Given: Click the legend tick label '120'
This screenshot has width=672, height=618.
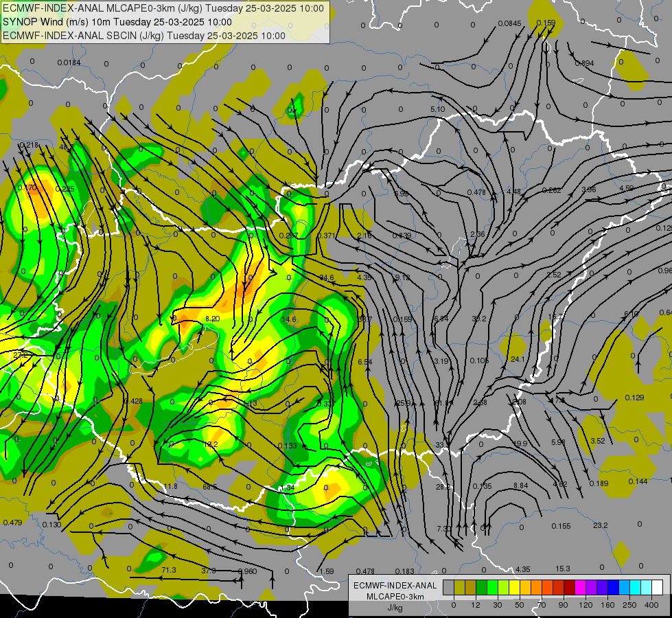Looking at the screenshot, I should coord(586,605).
